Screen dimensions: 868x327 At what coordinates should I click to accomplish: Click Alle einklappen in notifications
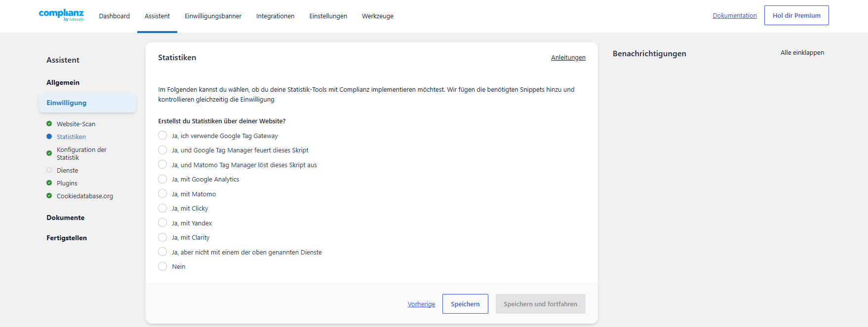[802, 53]
